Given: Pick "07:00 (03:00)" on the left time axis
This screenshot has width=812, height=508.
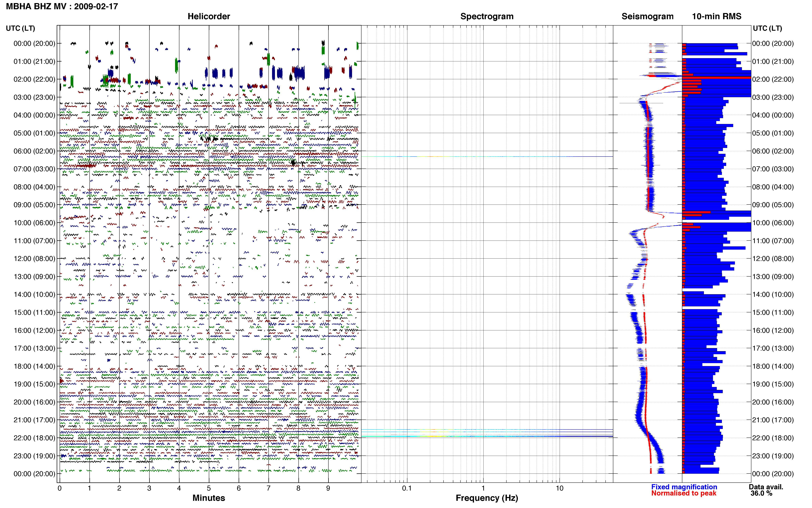Looking at the screenshot, I should 34,169.
